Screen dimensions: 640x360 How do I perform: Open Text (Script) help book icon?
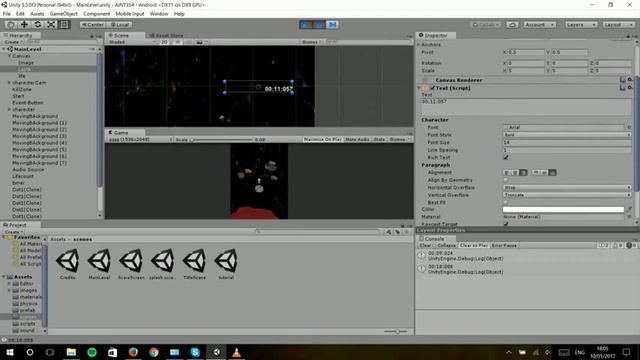point(622,87)
